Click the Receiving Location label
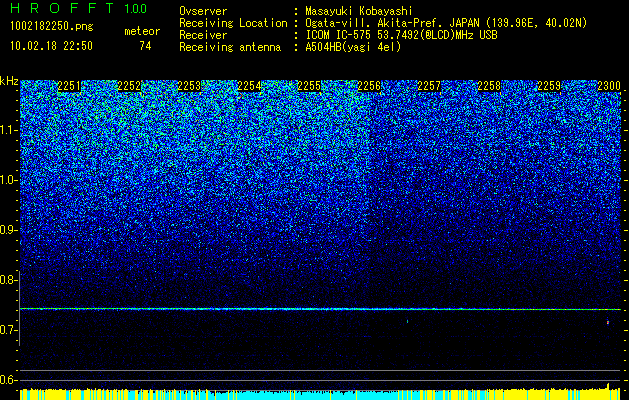This screenshot has height=400, width=629. [233, 23]
